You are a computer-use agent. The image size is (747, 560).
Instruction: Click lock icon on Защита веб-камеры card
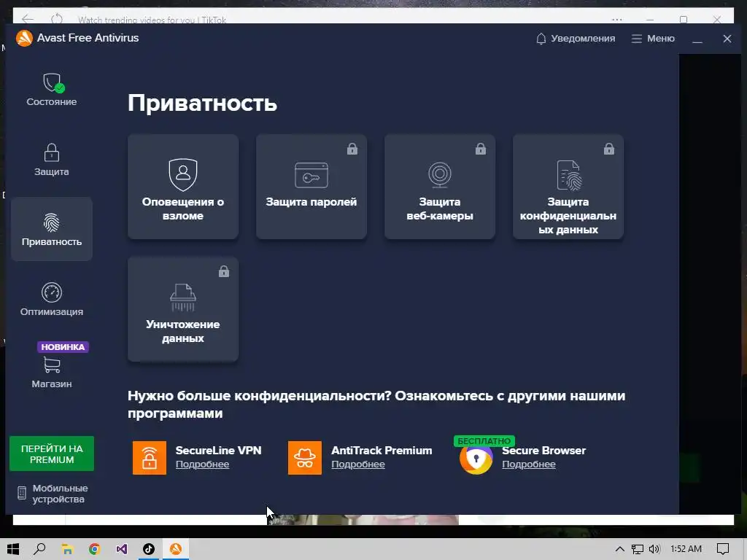481,149
